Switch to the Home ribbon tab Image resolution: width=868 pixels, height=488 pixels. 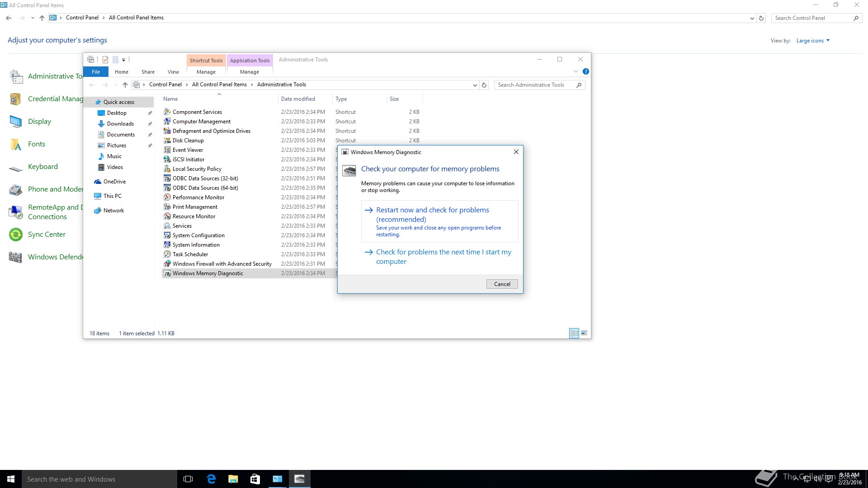click(x=122, y=72)
